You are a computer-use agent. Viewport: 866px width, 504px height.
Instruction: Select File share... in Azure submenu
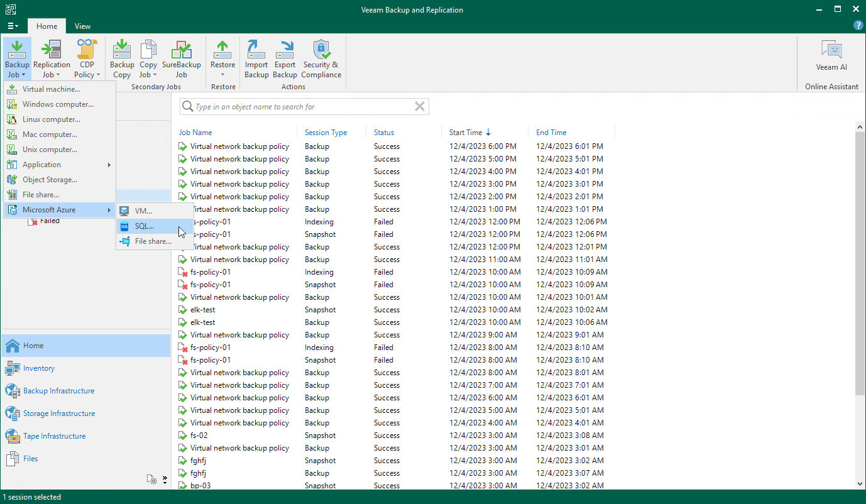pos(155,241)
